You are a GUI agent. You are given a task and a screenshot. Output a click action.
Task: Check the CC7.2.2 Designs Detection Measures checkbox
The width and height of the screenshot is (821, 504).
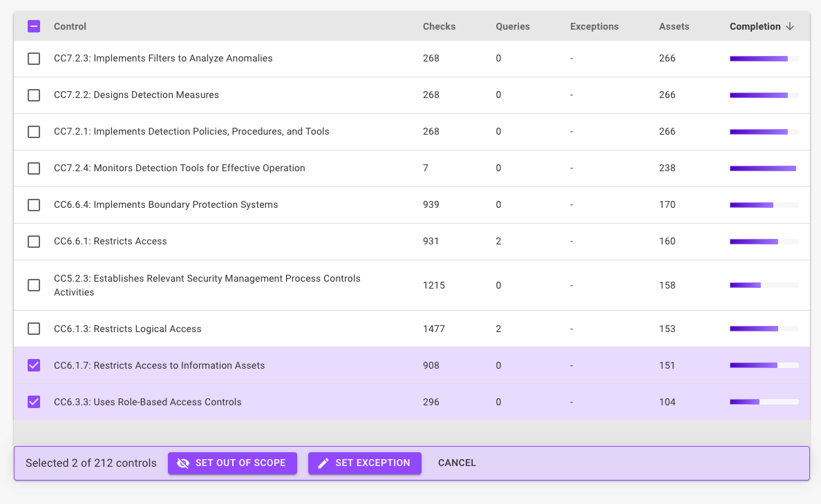(34, 95)
